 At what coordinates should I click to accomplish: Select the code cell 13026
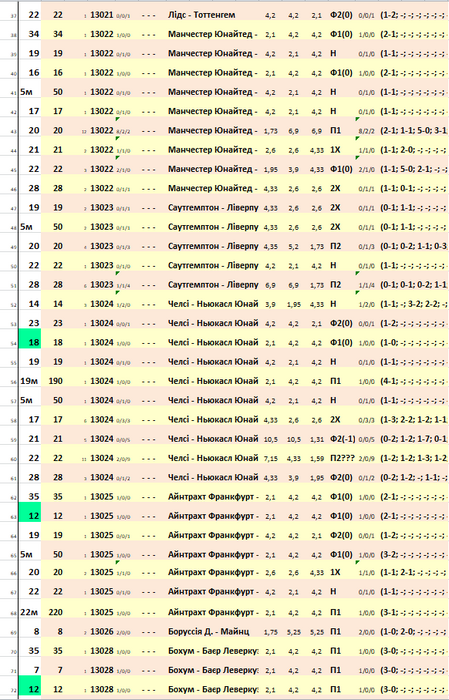(x=102, y=631)
